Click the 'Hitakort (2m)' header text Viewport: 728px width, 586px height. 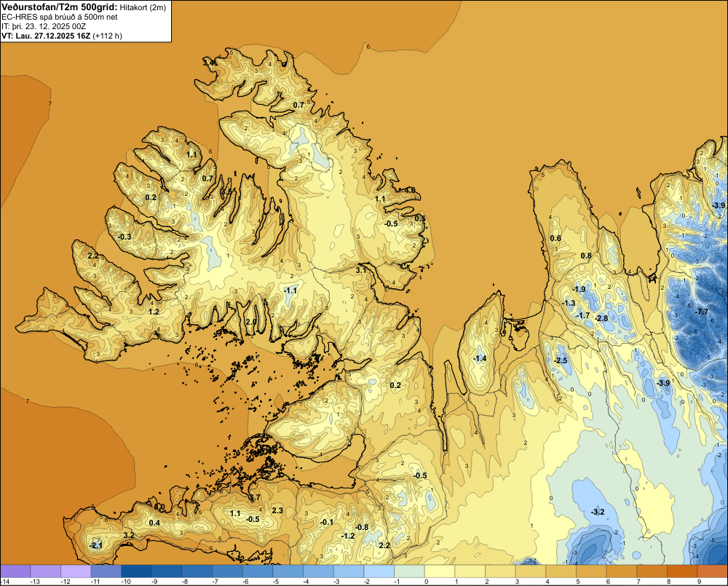pos(143,7)
